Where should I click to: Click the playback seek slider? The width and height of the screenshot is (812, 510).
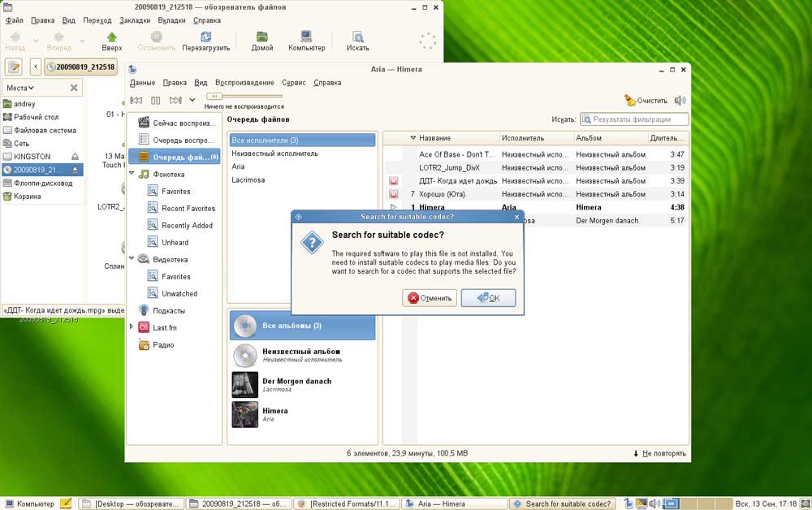click(244, 96)
